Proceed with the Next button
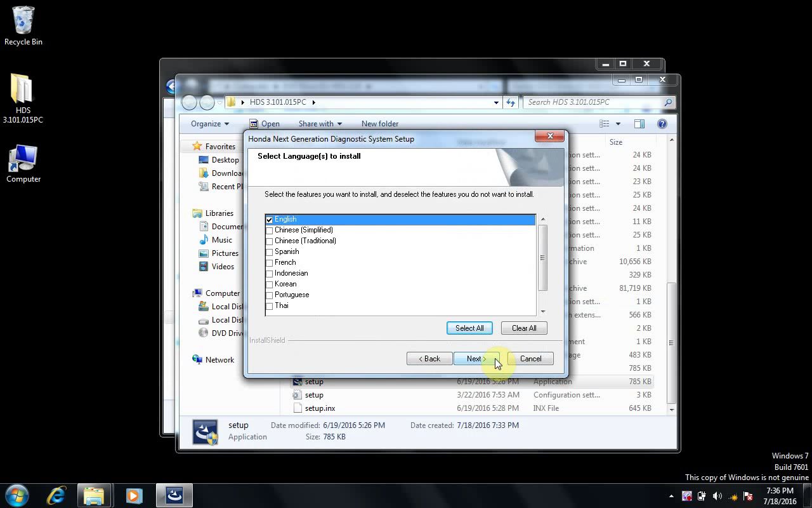 pyautogui.click(x=476, y=359)
